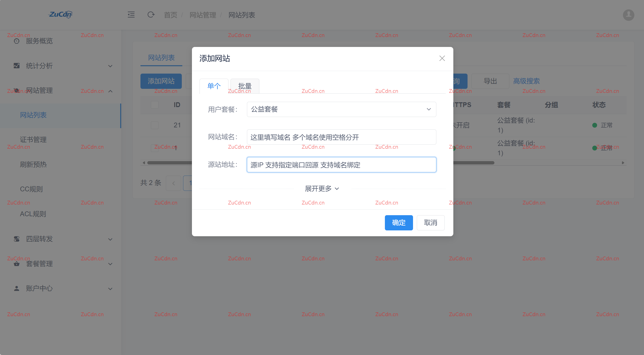Check the select-all checkbox in table header
The height and width of the screenshot is (355, 644).
click(154, 105)
